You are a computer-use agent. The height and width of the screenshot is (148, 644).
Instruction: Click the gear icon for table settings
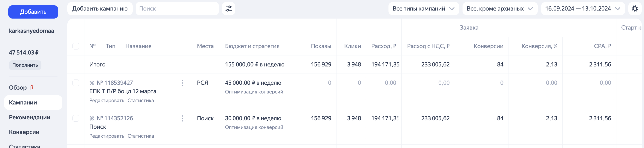(x=635, y=8)
